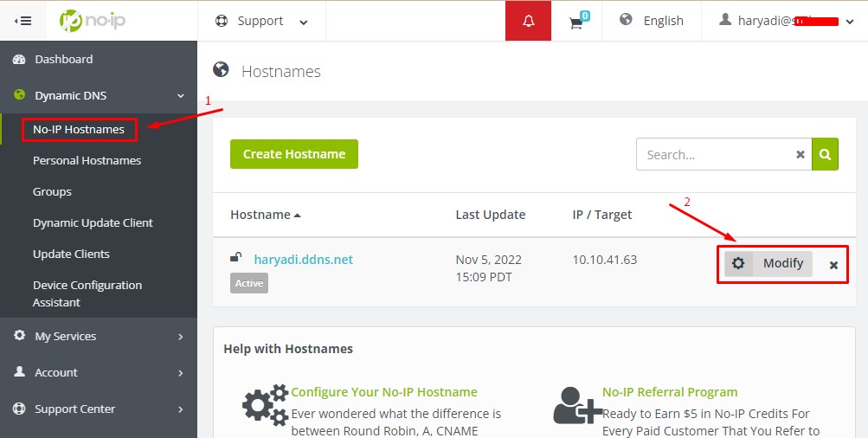Click the green search magnifier button
The height and width of the screenshot is (438, 868).
825,154
